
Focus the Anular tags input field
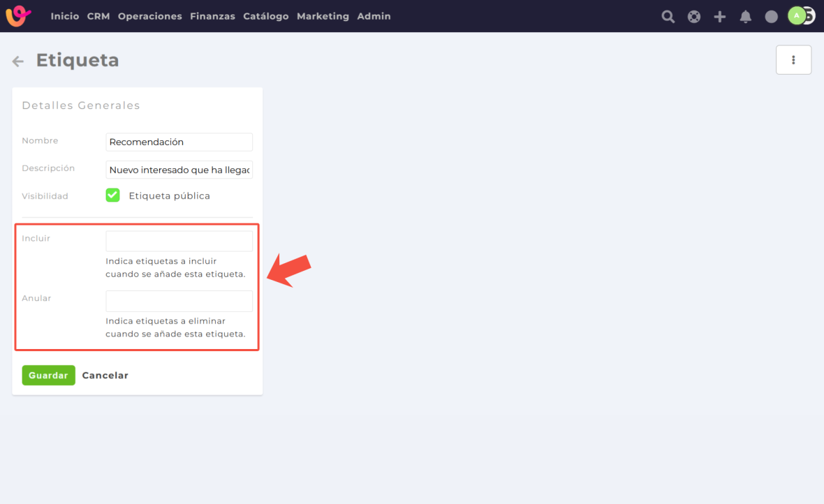click(x=179, y=302)
